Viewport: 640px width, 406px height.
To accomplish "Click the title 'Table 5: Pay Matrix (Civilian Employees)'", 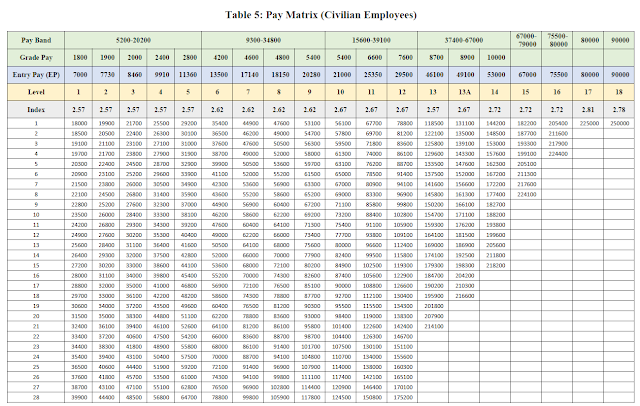I will click(320, 15).
